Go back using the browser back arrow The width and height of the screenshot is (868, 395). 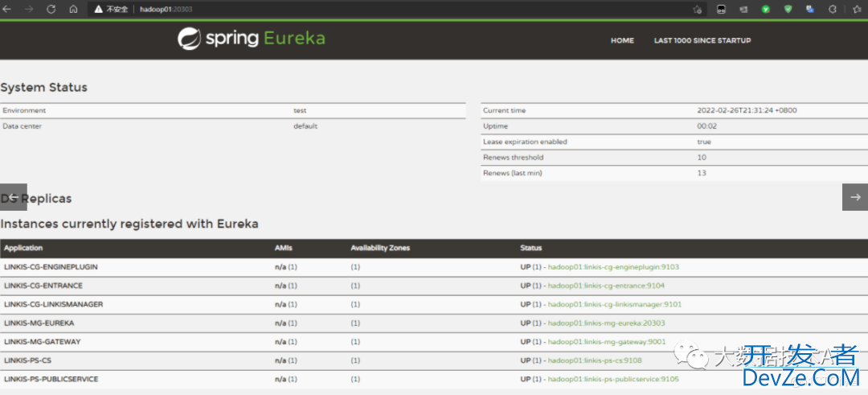pyautogui.click(x=7, y=10)
